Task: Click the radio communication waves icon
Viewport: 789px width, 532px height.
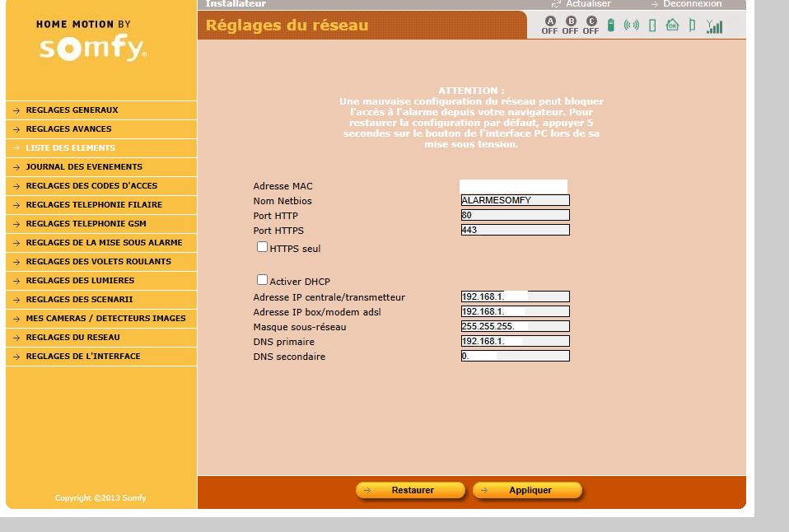Action: (x=632, y=25)
